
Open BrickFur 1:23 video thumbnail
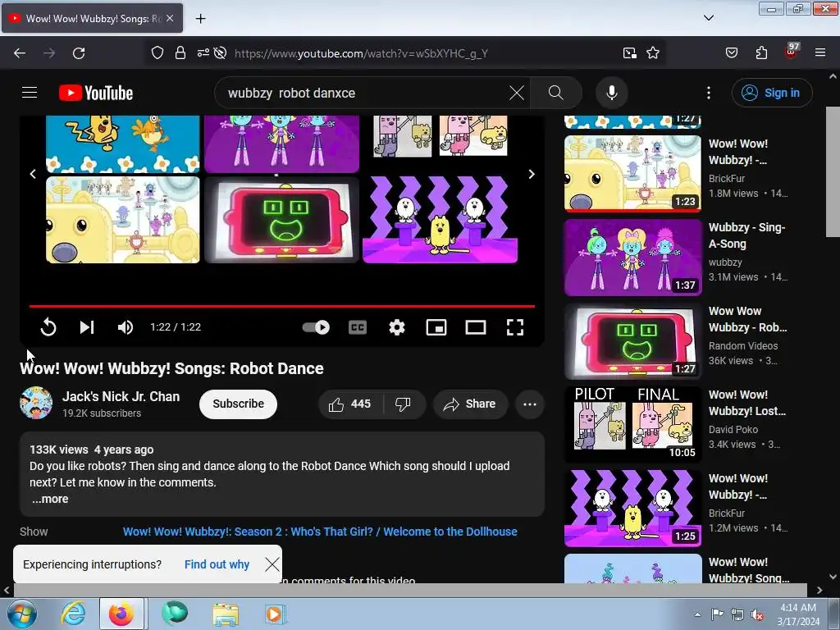(632, 173)
